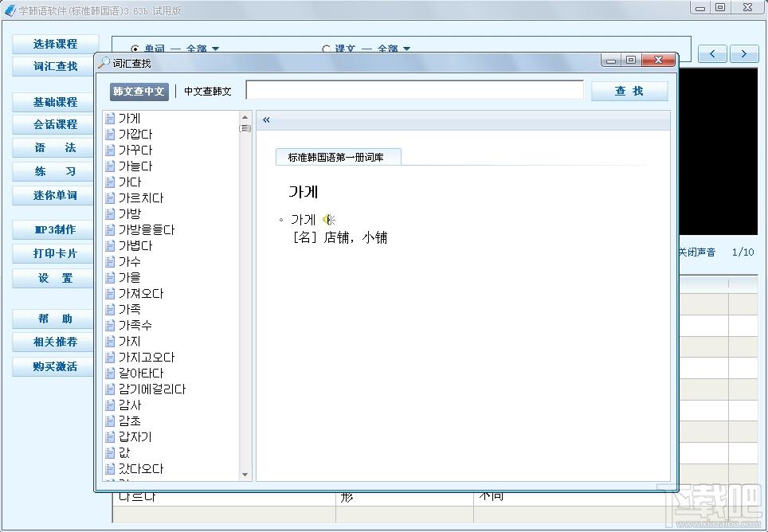The width and height of the screenshot is (768, 532).
Task: Click the 关闭声音 mute option
Action: 697,252
